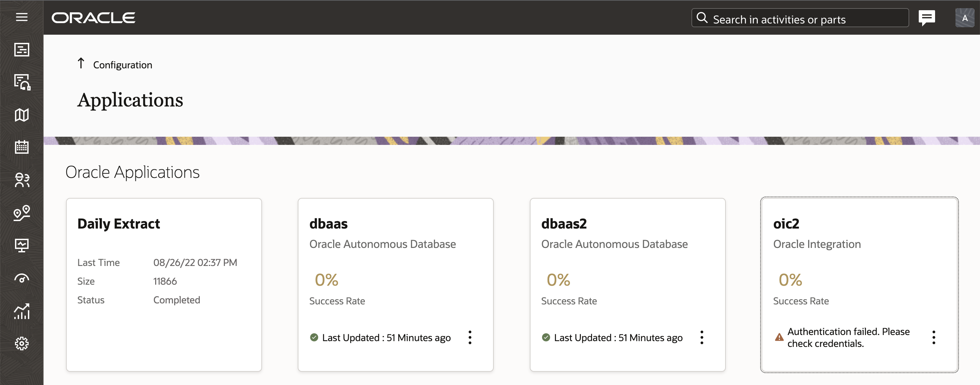Image resolution: width=980 pixels, height=385 pixels.
Task: Click the monitor dashboard sidebar icon
Action: tap(22, 246)
